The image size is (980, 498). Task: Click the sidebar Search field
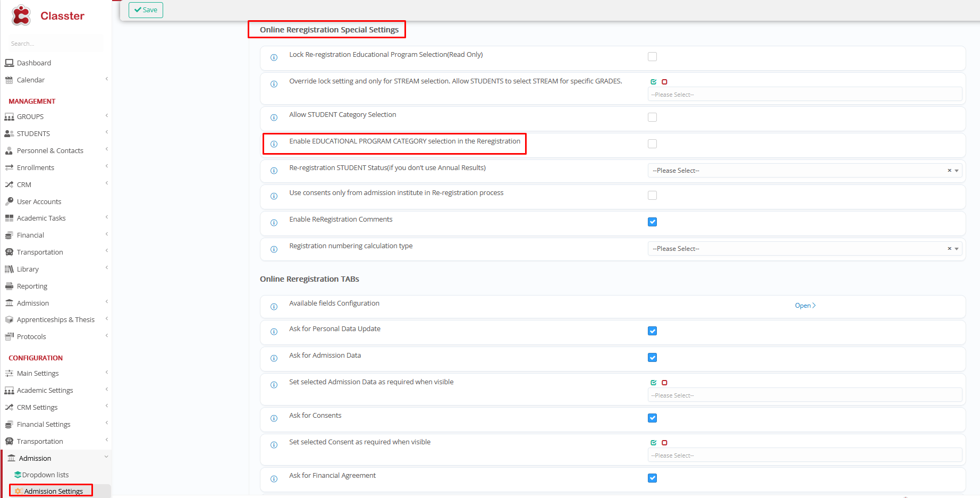[53, 44]
